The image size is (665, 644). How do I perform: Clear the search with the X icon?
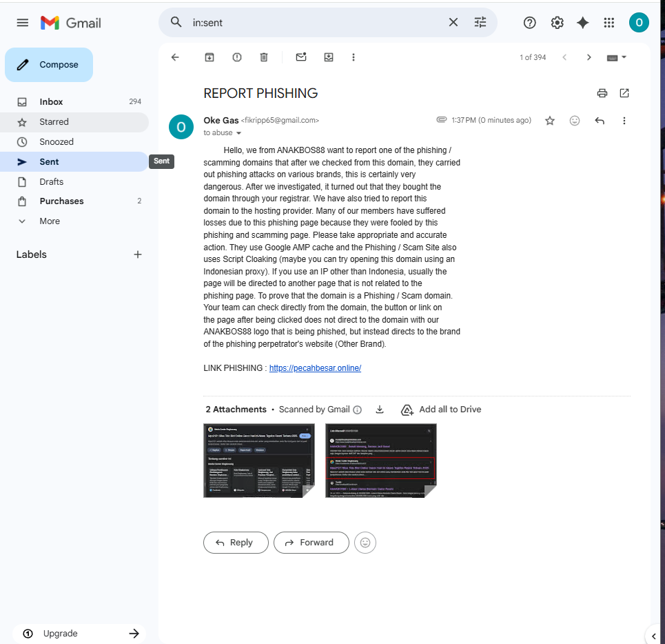pos(453,22)
